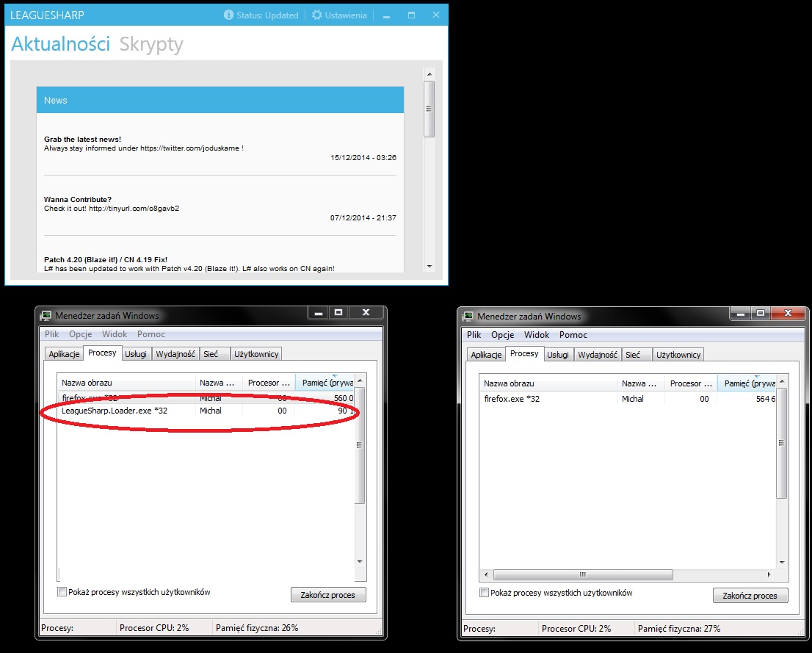
Task: Sort by Nazwa obrazu in left Task Manager
Action: (126, 383)
